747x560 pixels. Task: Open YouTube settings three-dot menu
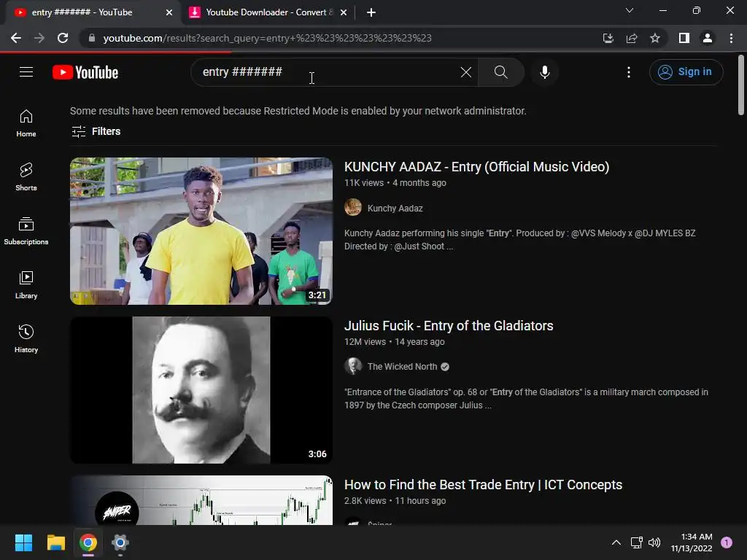click(629, 72)
